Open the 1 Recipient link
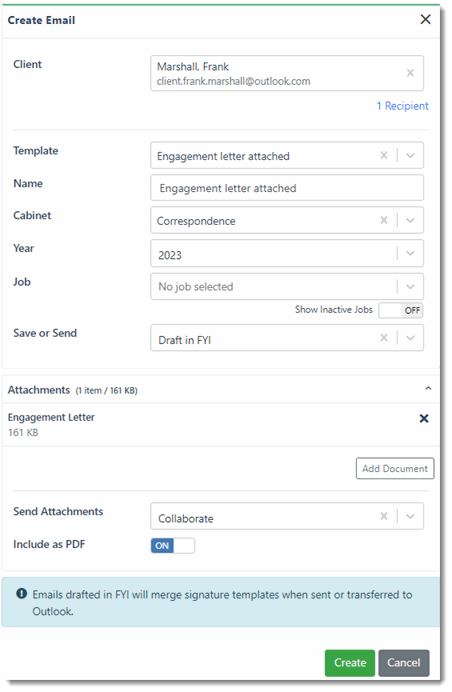Screen dimensions: 452x692 tap(402, 106)
